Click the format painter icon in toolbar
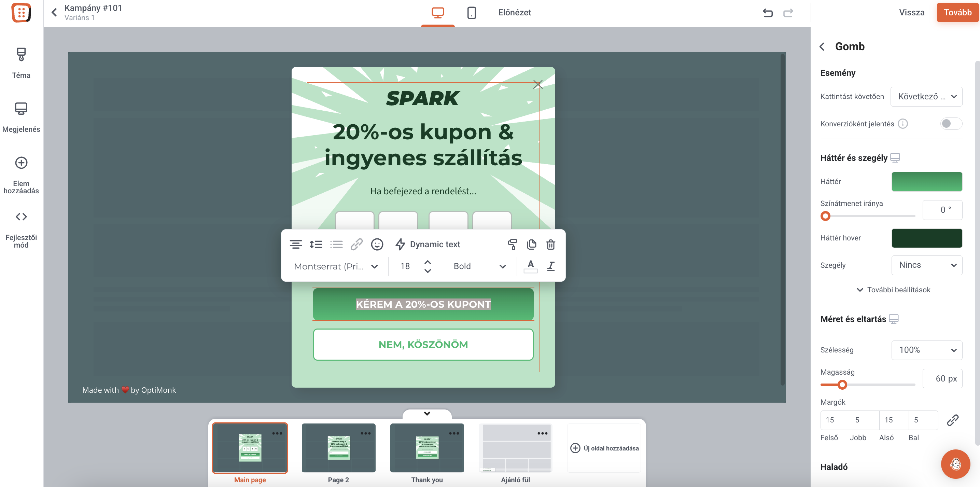The width and height of the screenshot is (980, 487). pos(512,244)
